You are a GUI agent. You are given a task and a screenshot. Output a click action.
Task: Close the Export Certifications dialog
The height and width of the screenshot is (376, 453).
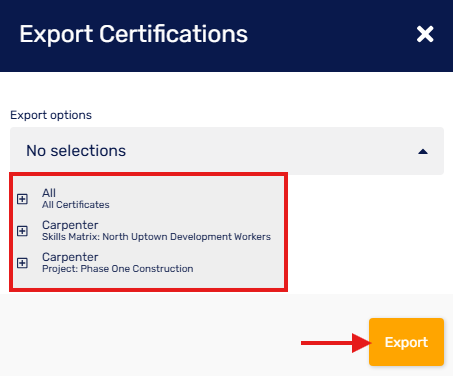pos(425,34)
